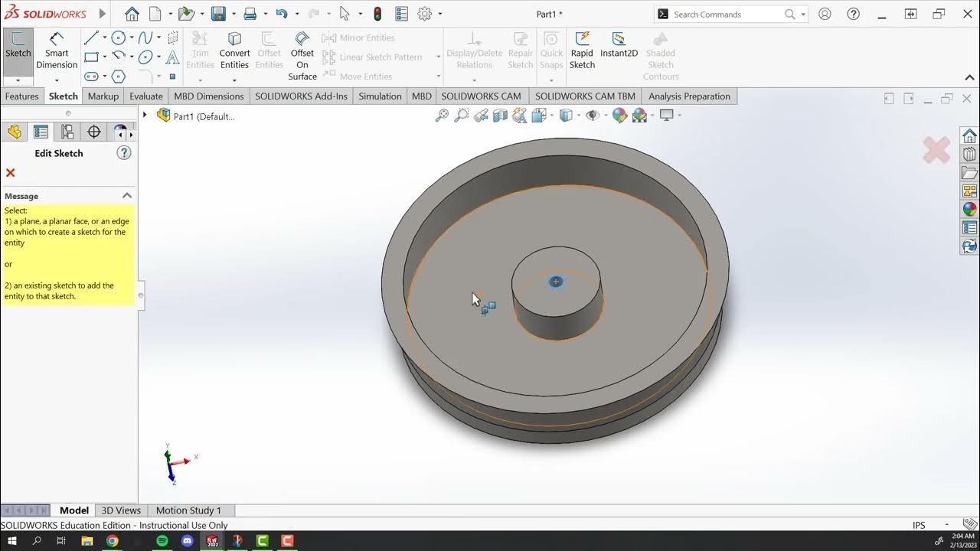Viewport: 980px width, 551px height.
Task: Open Display Style dropdown arrow
Action: pyautogui.click(x=577, y=116)
